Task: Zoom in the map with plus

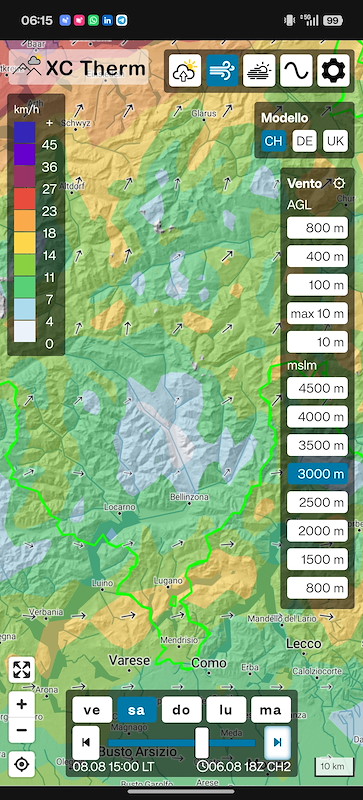Action: [21, 705]
